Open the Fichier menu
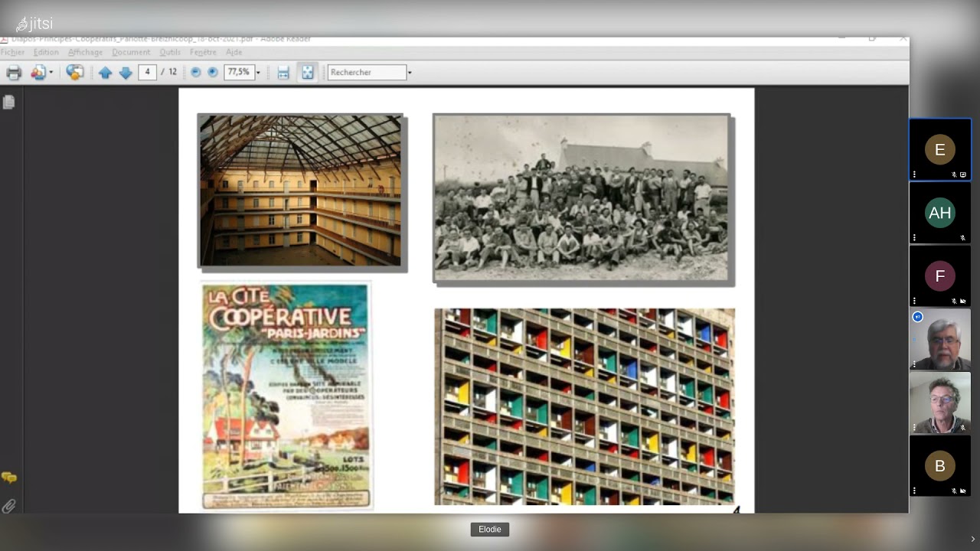The height and width of the screenshot is (551, 980). pos(12,52)
